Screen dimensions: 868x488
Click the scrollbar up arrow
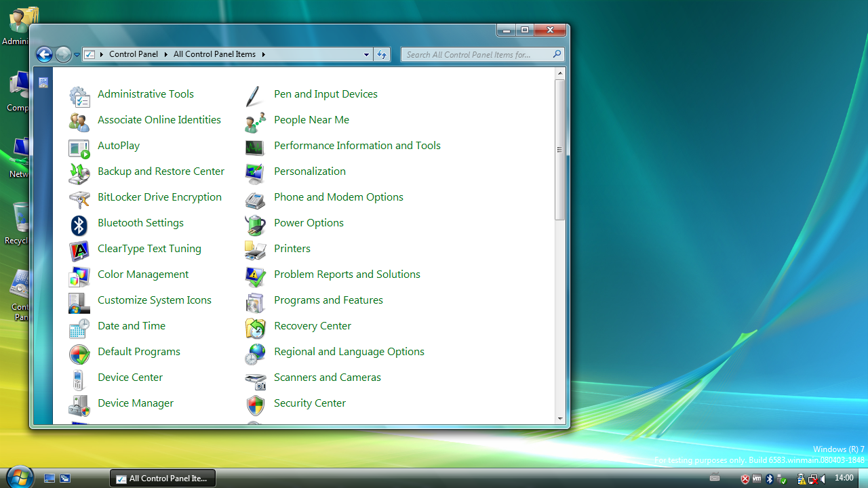(560, 73)
